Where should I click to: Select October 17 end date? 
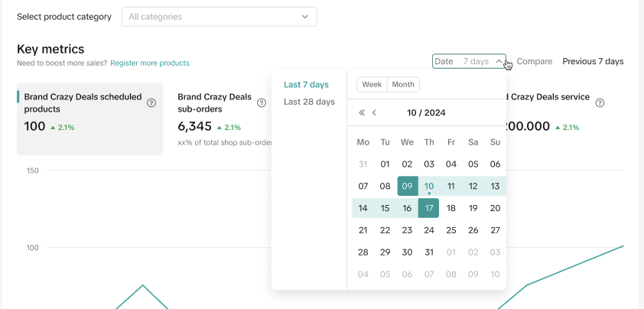point(429,208)
